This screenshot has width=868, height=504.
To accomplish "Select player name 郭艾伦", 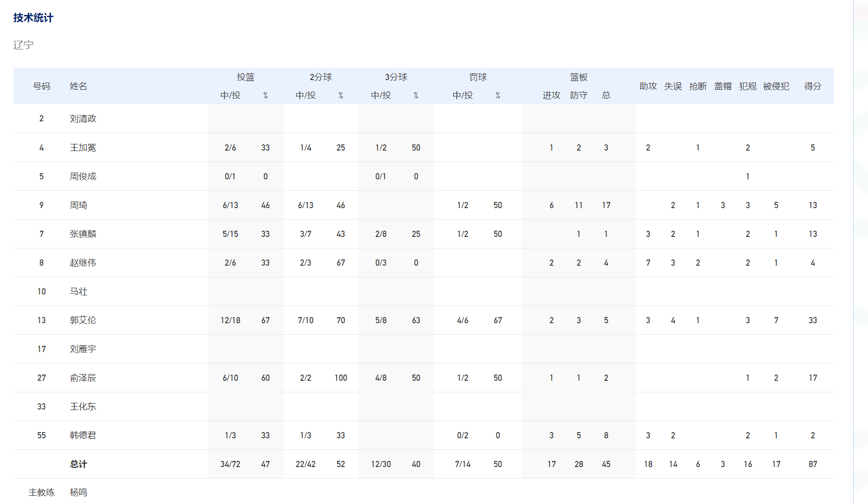I will pyautogui.click(x=83, y=320).
